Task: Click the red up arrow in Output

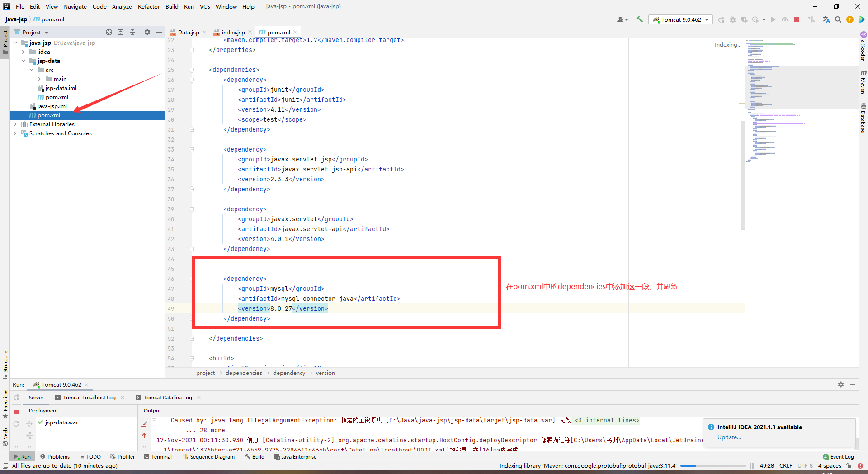Action: (x=144, y=436)
